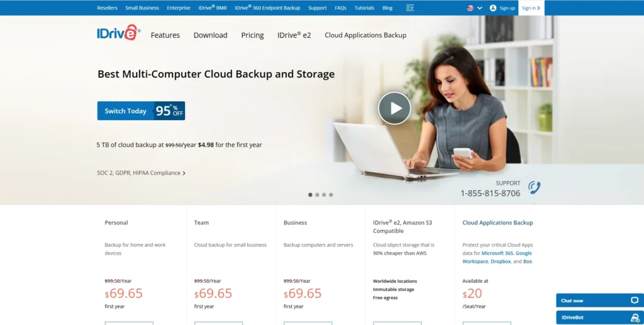Open Small Business link
Screen dimensions: 644x325
[x=142, y=8]
